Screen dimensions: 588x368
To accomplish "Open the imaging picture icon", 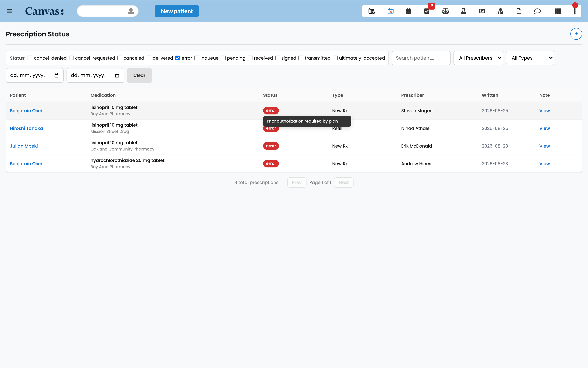I will tap(482, 11).
